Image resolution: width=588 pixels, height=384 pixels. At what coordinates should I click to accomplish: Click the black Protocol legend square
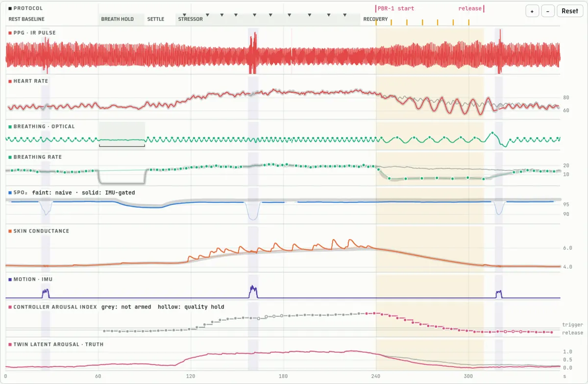click(10, 8)
